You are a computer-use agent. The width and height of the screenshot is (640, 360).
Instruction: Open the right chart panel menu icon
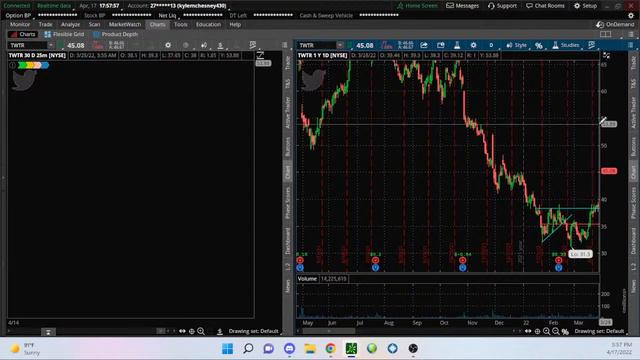tap(631, 45)
